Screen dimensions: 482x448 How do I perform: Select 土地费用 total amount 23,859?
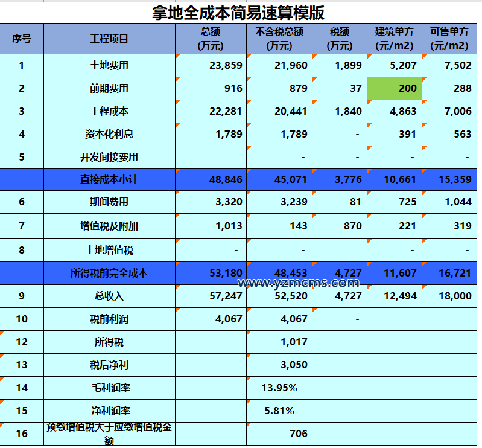[211, 65]
